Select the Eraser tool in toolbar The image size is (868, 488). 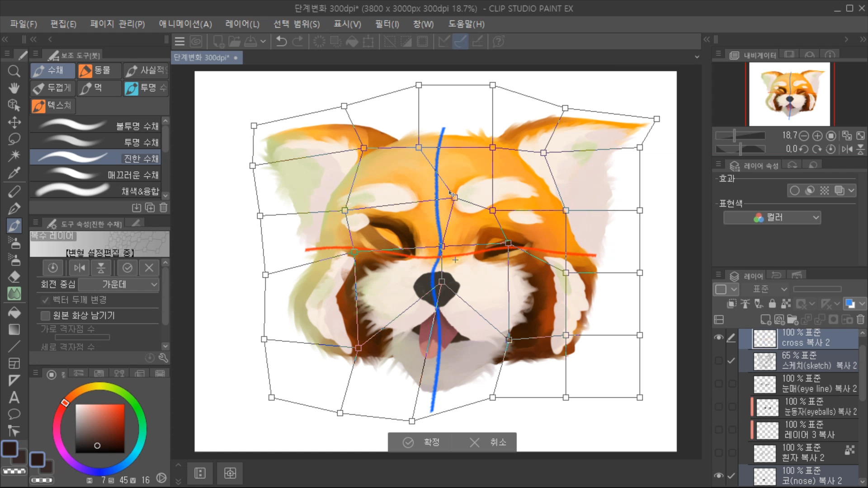click(x=14, y=277)
